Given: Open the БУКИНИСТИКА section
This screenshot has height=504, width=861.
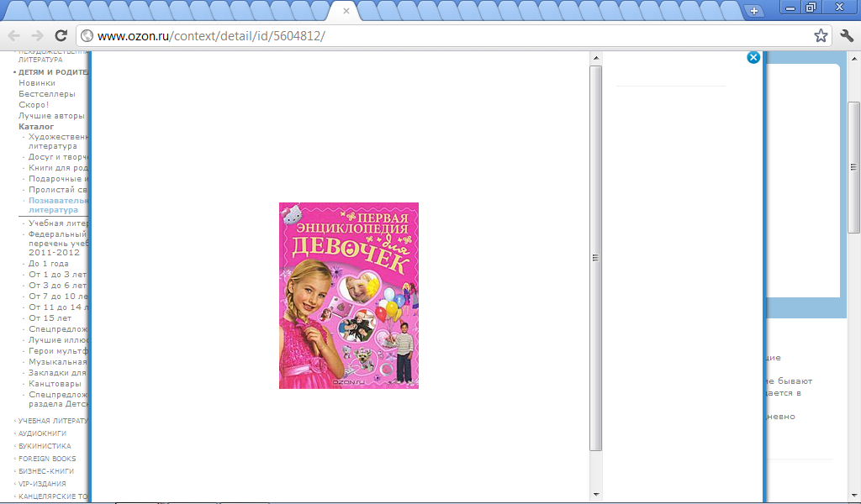Looking at the screenshot, I should point(45,446).
